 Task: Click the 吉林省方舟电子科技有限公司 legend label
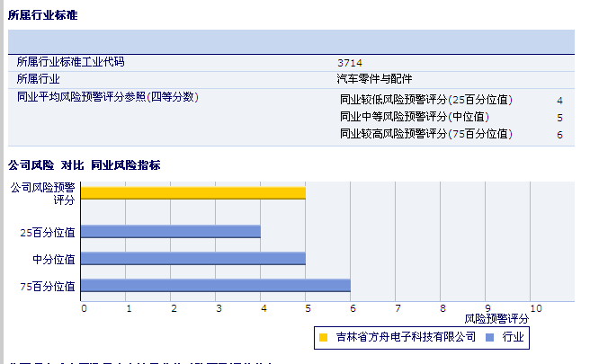pyautogui.click(x=406, y=338)
